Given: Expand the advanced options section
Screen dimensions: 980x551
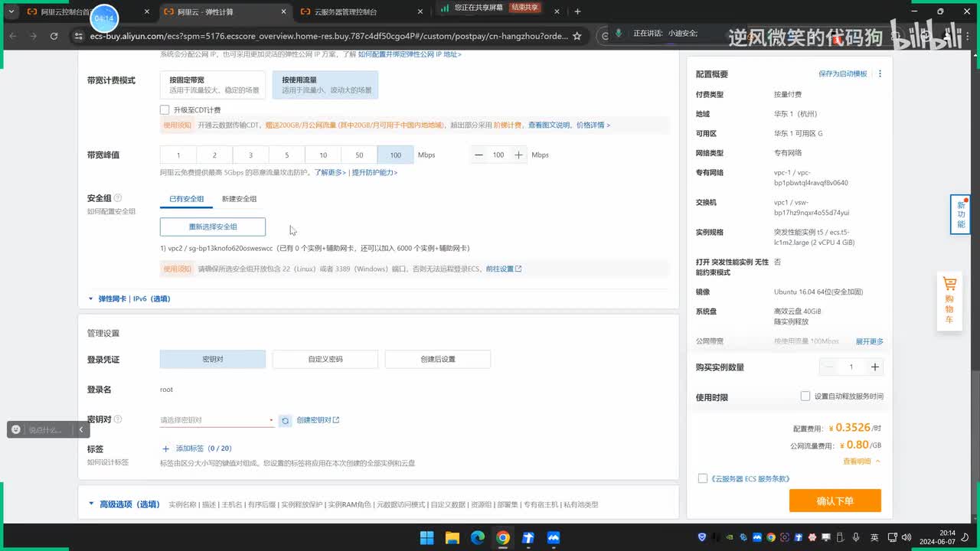Looking at the screenshot, I should click(x=124, y=504).
